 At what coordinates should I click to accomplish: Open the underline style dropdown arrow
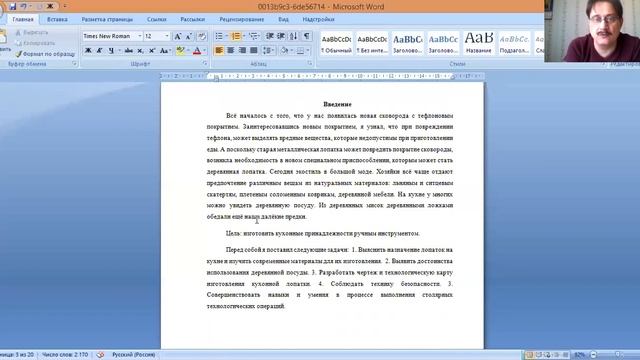click(119, 51)
